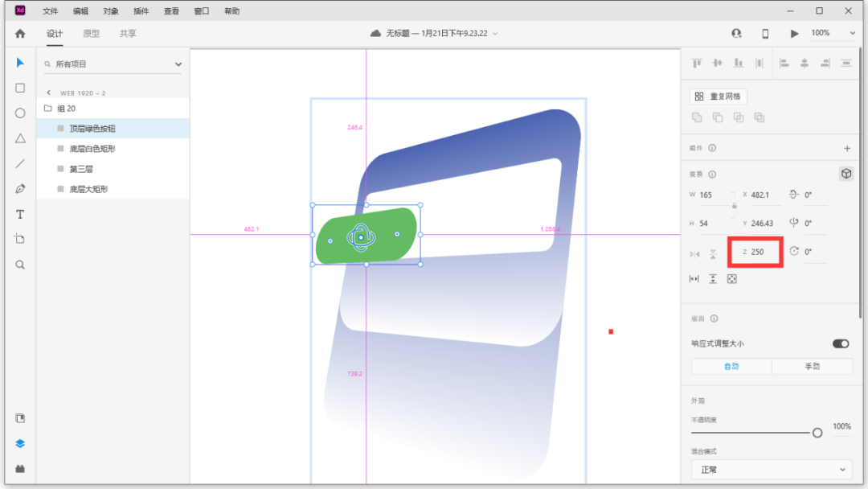Toggle the responsive resize switch
Viewport: 868px width, 489px height.
pyautogui.click(x=841, y=343)
